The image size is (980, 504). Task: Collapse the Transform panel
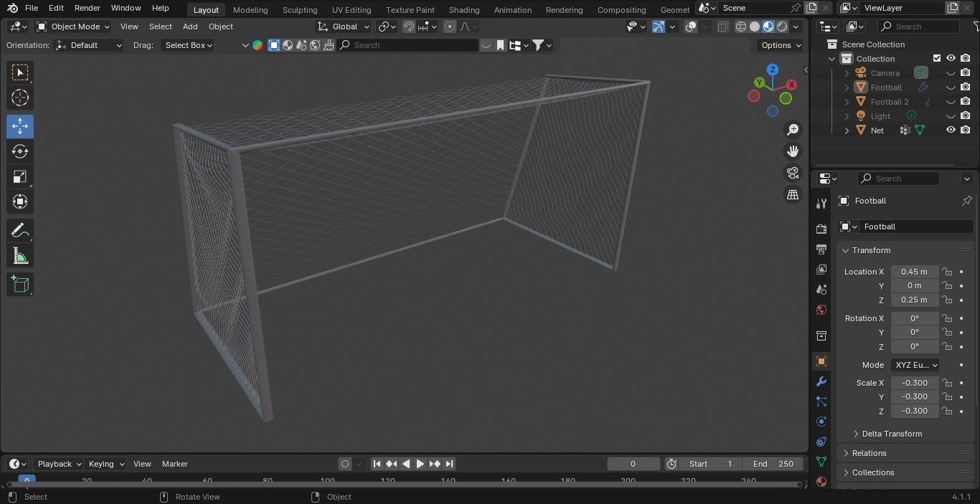[846, 250]
